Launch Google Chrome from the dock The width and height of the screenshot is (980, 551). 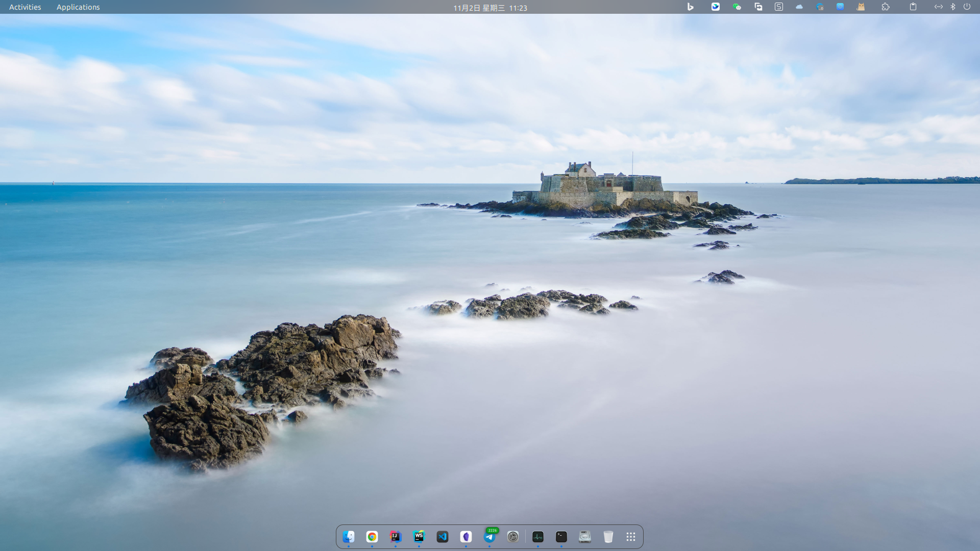tap(372, 537)
